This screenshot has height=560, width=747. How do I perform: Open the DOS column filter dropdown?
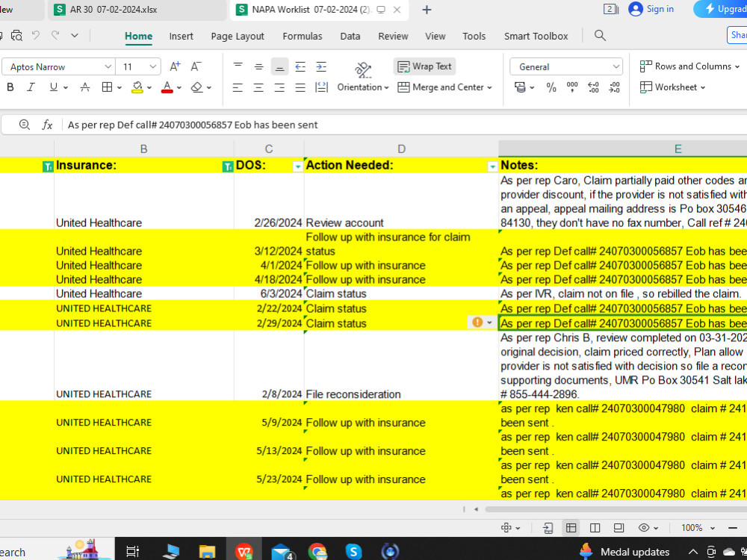click(x=298, y=167)
